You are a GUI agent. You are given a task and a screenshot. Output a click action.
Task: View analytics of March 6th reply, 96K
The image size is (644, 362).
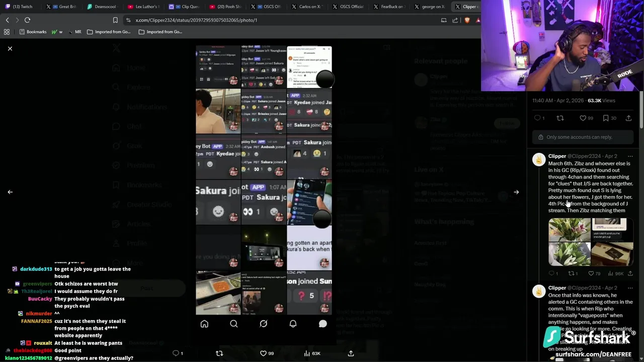tap(616, 274)
